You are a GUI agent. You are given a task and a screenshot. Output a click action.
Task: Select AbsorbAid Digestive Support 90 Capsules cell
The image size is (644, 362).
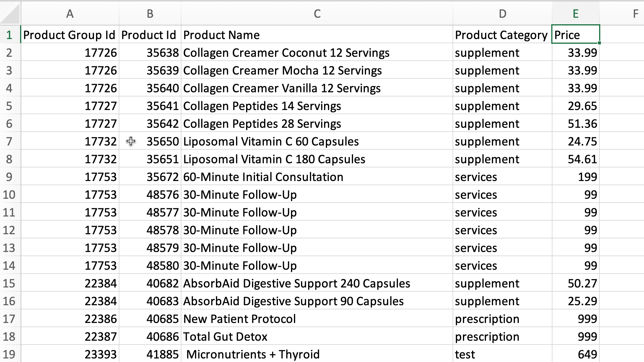click(317, 301)
